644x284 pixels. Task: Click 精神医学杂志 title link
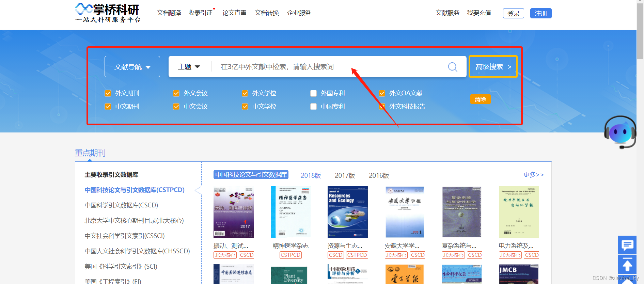click(x=290, y=246)
